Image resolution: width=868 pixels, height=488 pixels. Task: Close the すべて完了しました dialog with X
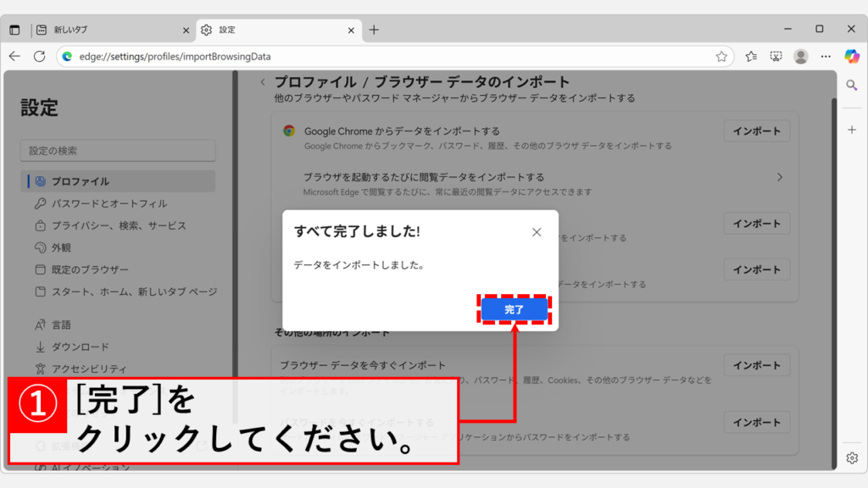pyautogui.click(x=537, y=232)
